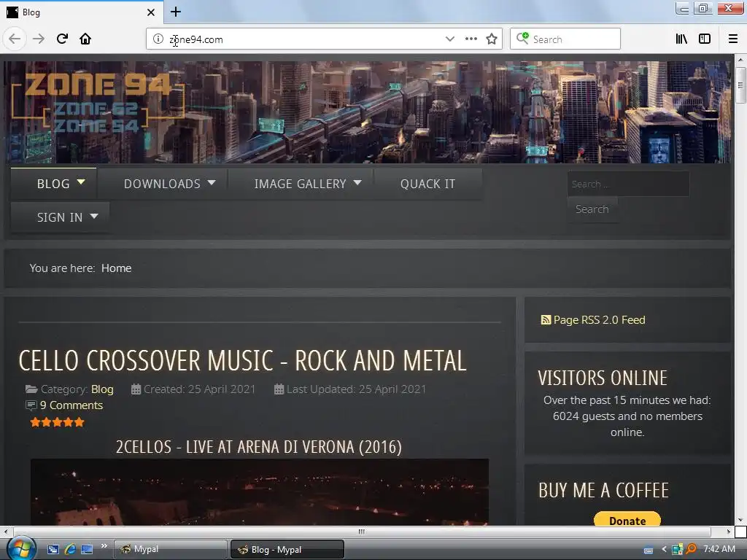Go back with the browser back arrow
The image size is (747, 560).
[x=15, y=39]
